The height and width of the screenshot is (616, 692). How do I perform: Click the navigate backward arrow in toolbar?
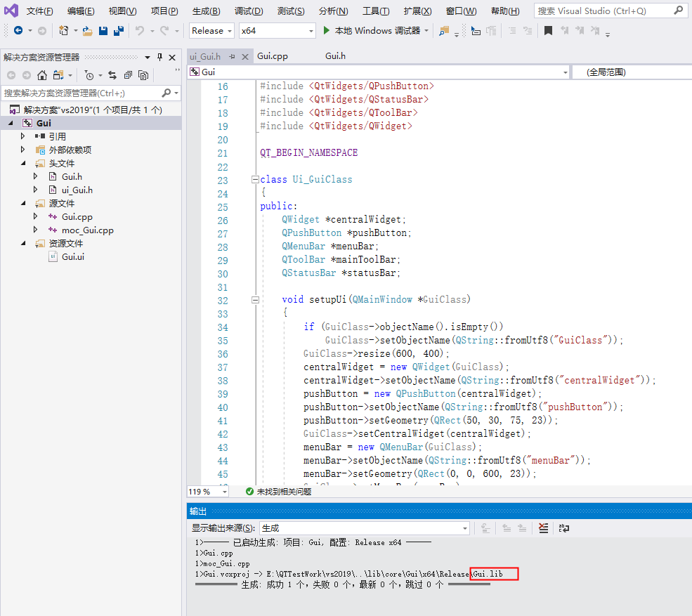click(x=18, y=30)
